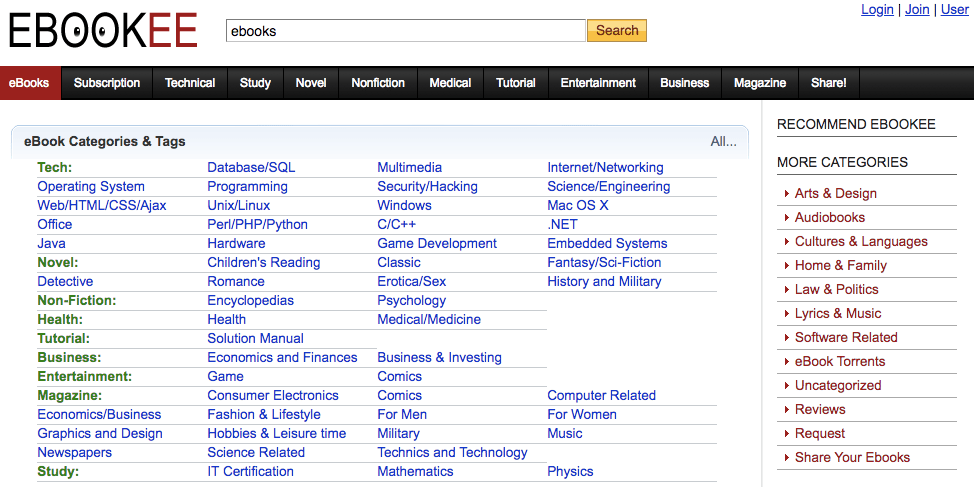This screenshot has height=487, width=974.
Task: Open the Nonfiction nav tab
Action: 378,83
